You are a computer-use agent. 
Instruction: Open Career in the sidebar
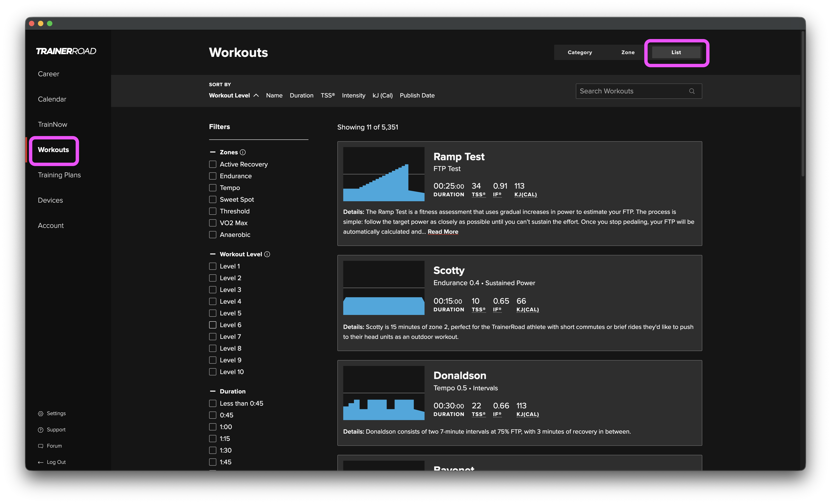[x=49, y=74]
